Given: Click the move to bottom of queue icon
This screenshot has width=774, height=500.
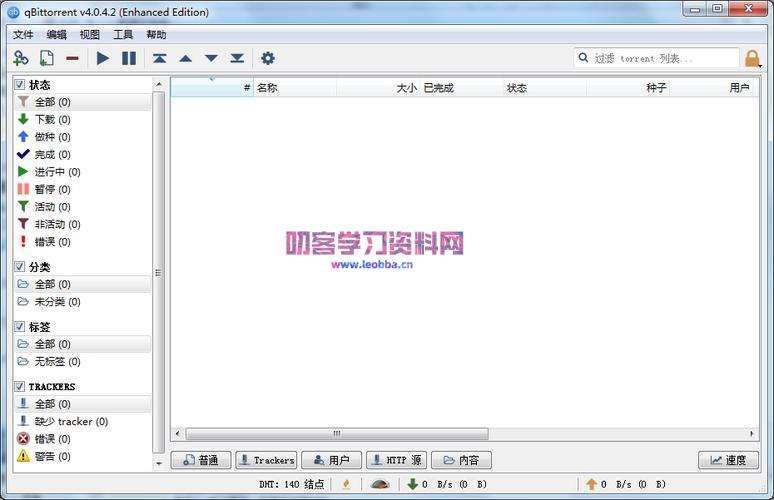Looking at the screenshot, I should pos(237,58).
